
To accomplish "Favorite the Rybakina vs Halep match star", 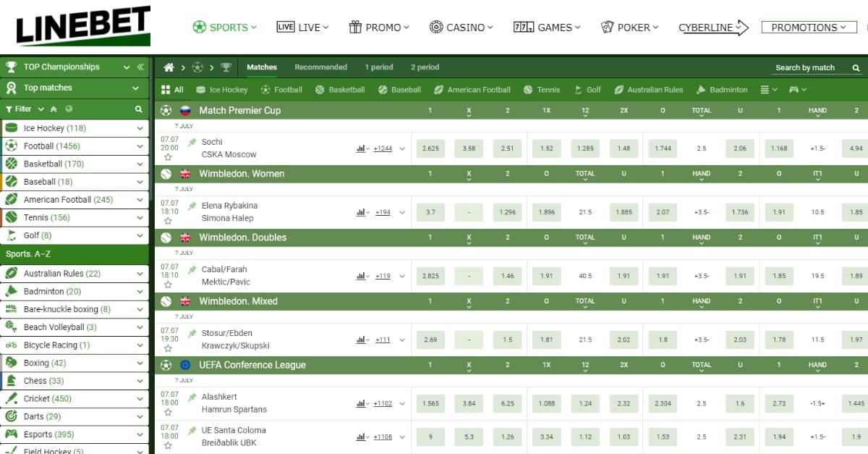I will [168, 221].
